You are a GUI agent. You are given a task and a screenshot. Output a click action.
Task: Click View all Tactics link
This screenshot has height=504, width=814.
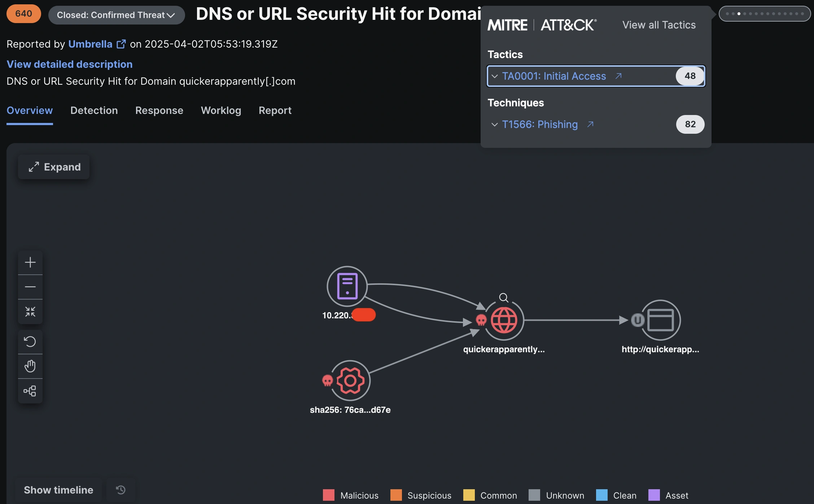coord(659,25)
